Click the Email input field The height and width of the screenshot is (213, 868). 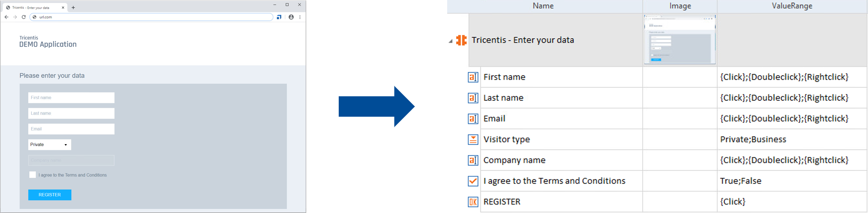point(71,129)
